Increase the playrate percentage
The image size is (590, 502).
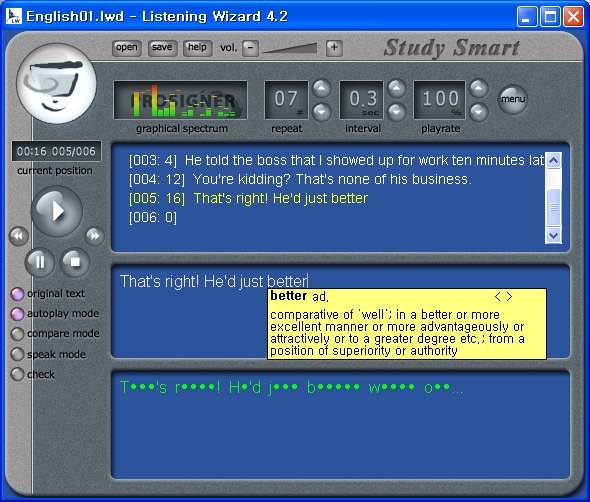[x=478, y=89]
